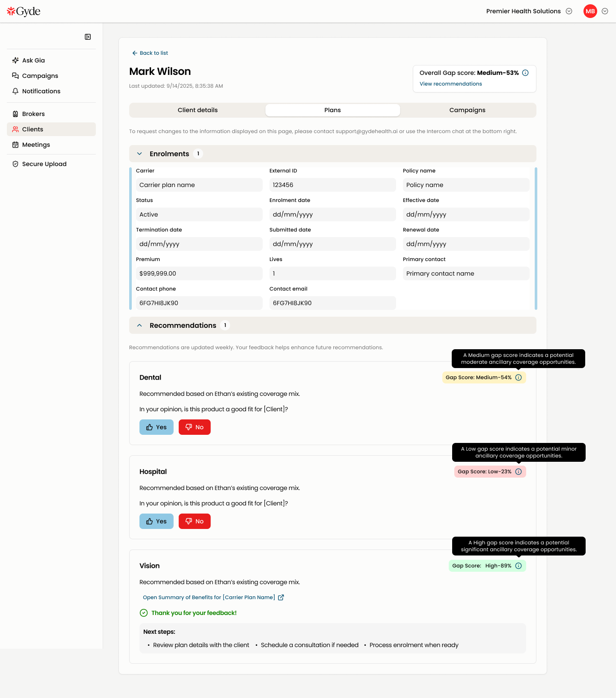Click the View recommendations link

[451, 84]
